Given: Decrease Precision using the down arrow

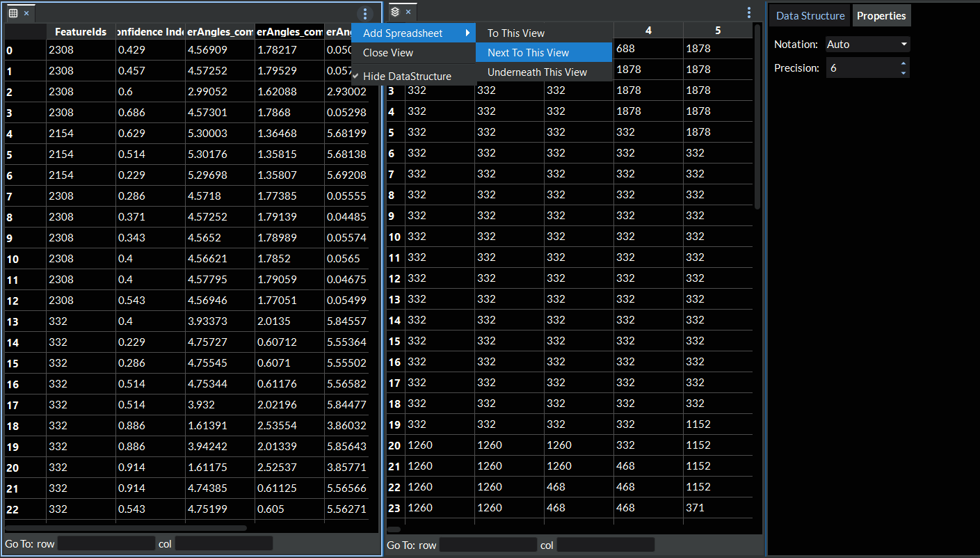Looking at the screenshot, I should [x=903, y=72].
